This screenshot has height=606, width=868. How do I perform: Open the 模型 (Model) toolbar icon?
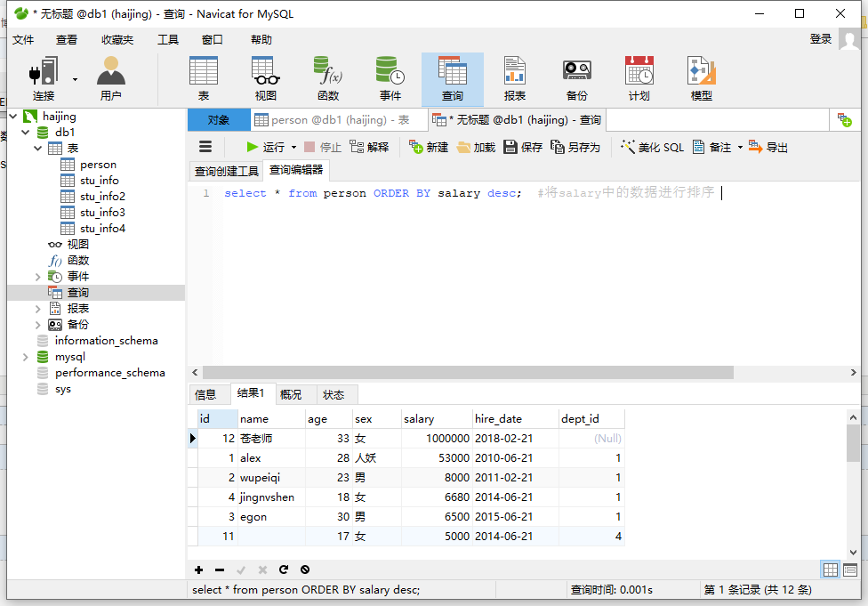tap(702, 78)
